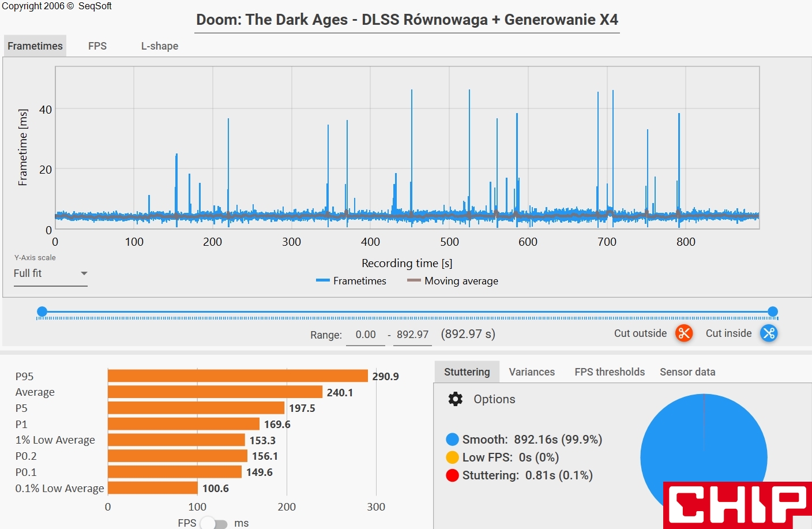Open the Sensor data tab
This screenshot has height=529, width=812.
[687, 372]
